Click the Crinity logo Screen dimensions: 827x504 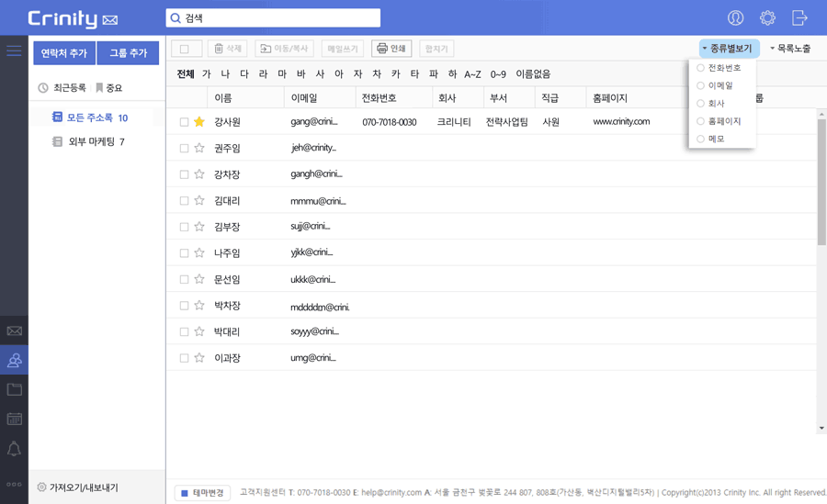coord(73,18)
